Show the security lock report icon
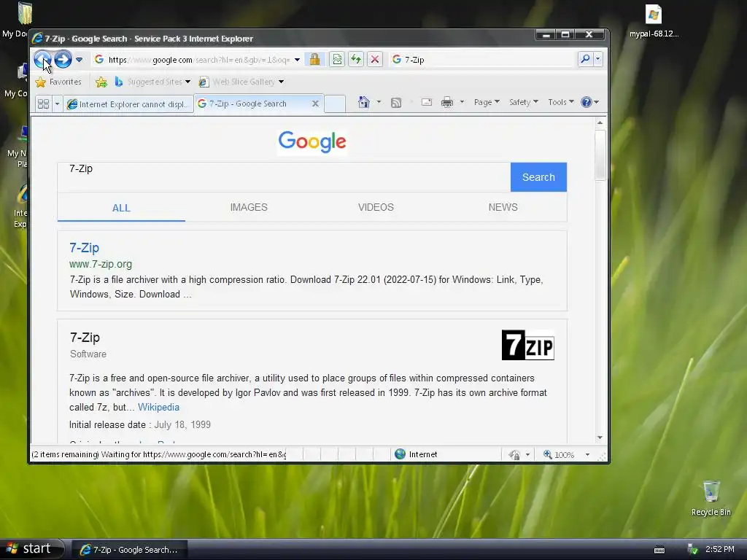Viewport: 747px width, 560px height. (314, 60)
